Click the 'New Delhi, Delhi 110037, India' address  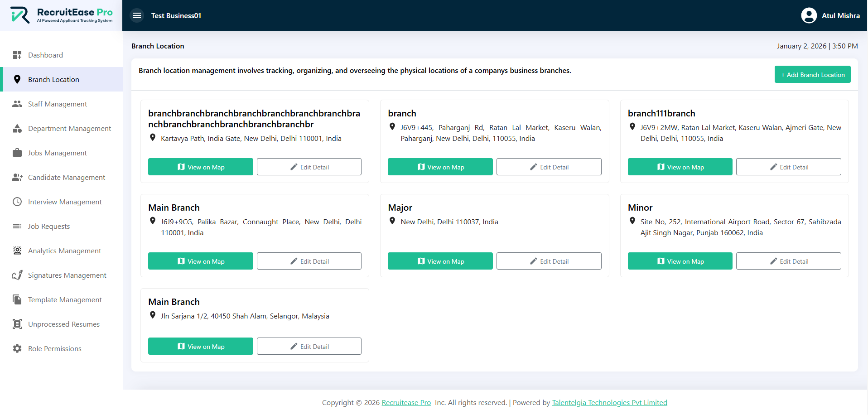449,222
